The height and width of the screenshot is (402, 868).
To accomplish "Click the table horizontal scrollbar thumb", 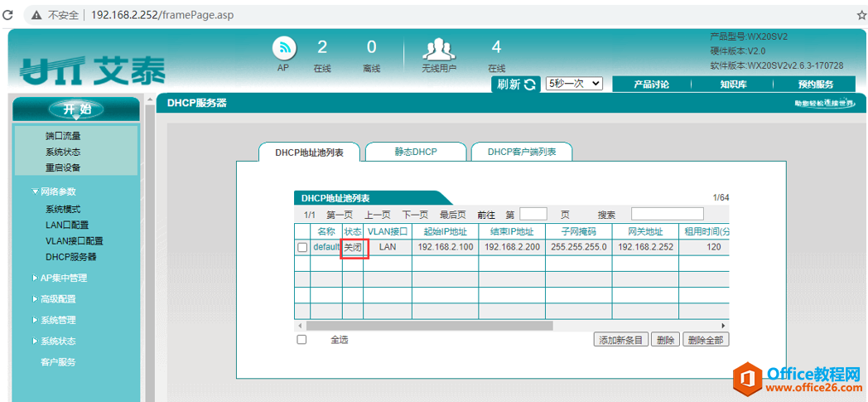I will (429, 326).
